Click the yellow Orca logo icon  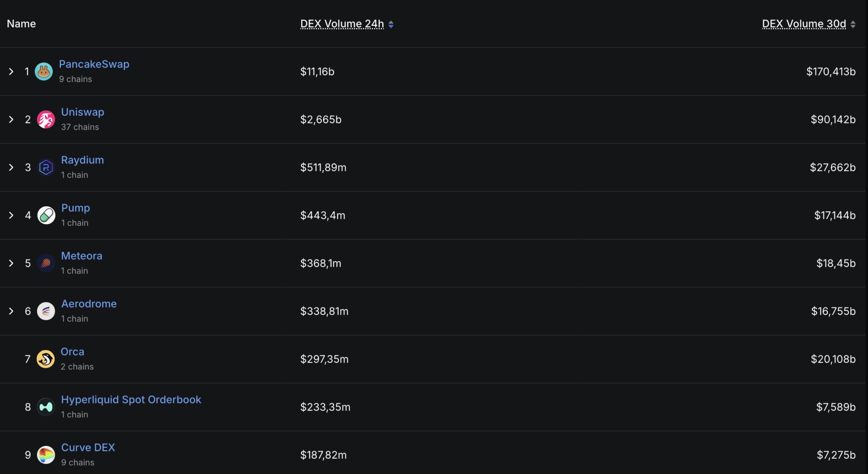click(x=46, y=359)
